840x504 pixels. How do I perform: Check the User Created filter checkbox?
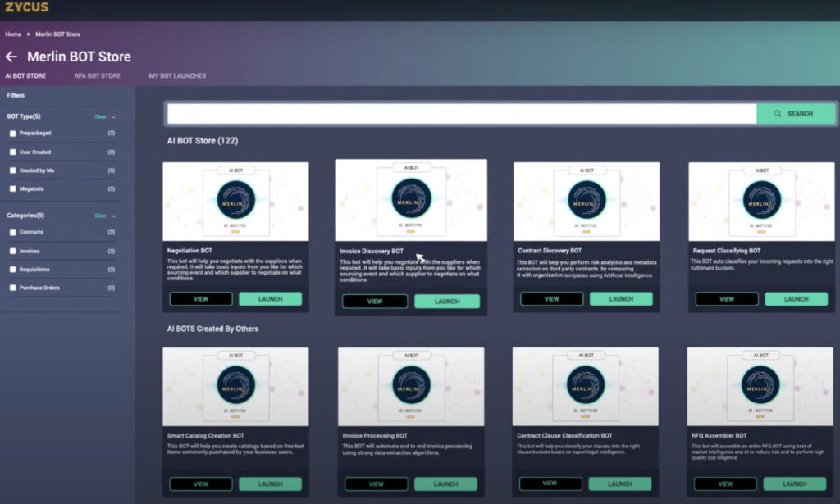[x=13, y=152]
